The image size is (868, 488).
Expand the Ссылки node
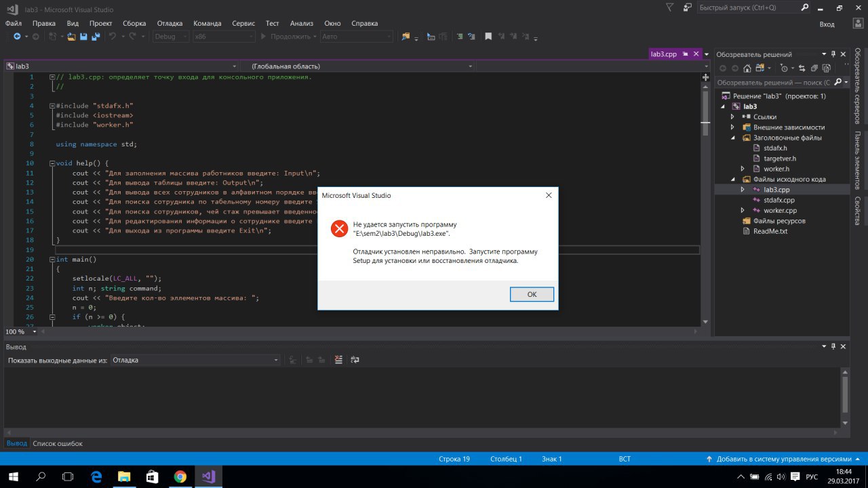[732, 117]
